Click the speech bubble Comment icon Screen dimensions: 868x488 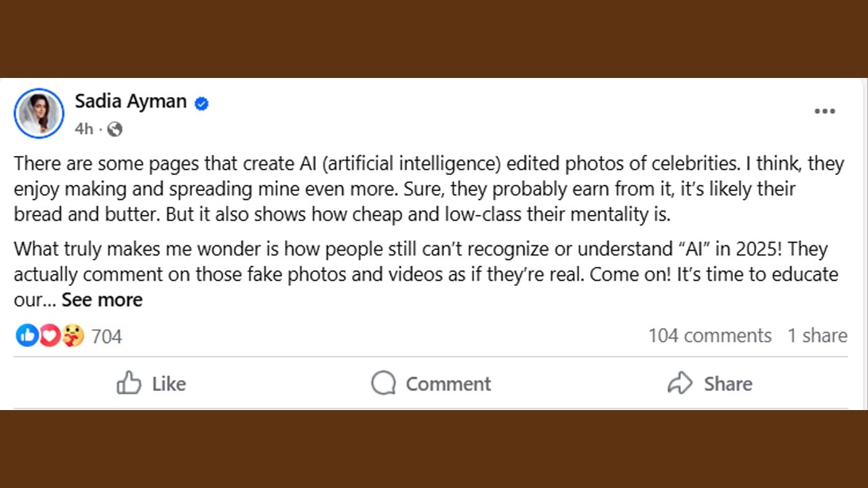coord(383,384)
